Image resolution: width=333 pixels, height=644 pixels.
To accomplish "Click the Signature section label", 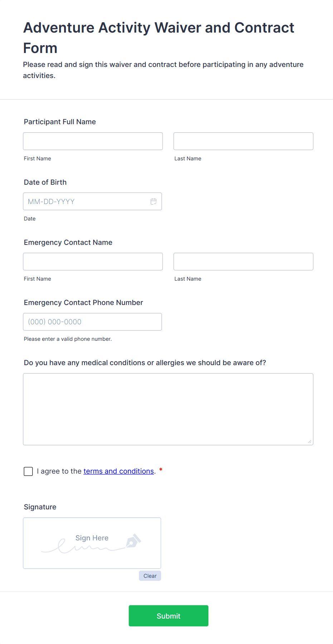I will (40, 507).
